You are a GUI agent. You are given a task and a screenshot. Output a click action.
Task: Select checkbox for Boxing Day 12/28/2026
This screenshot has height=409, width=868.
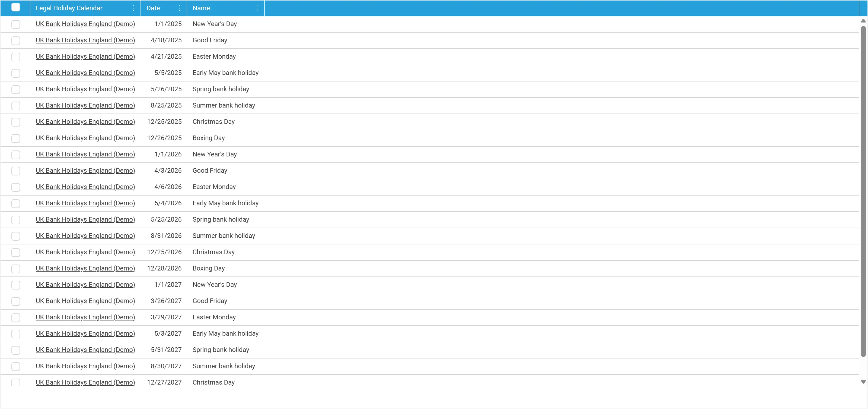(x=16, y=269)
